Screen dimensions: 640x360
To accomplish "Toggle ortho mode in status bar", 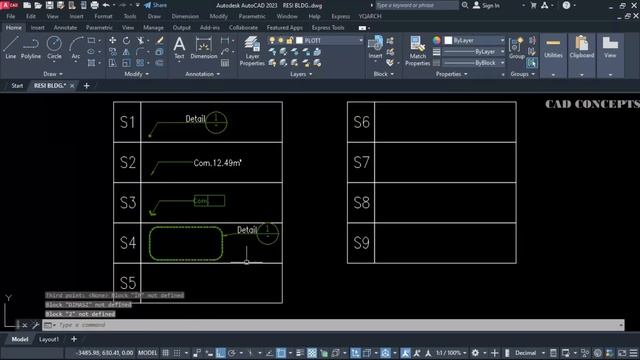I will click(x=220, y=353).
